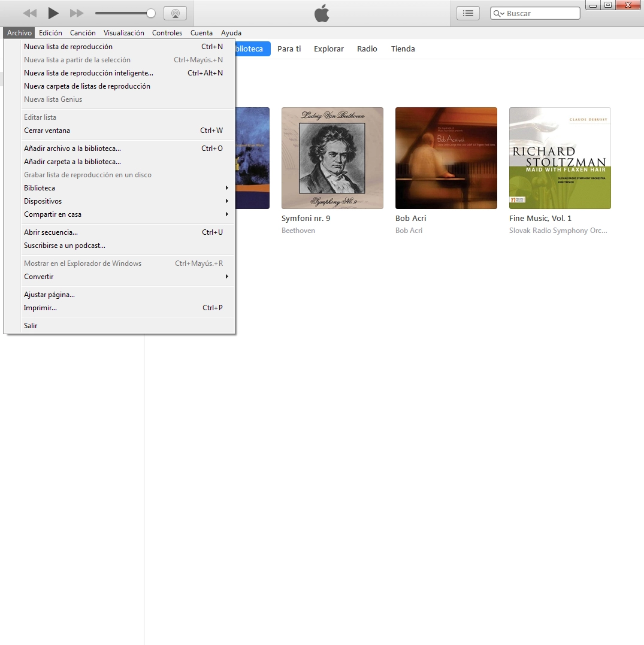This screenshot has height=645, width=644.
Task: Open the Edición menu
Action: [x=50, y=33]
